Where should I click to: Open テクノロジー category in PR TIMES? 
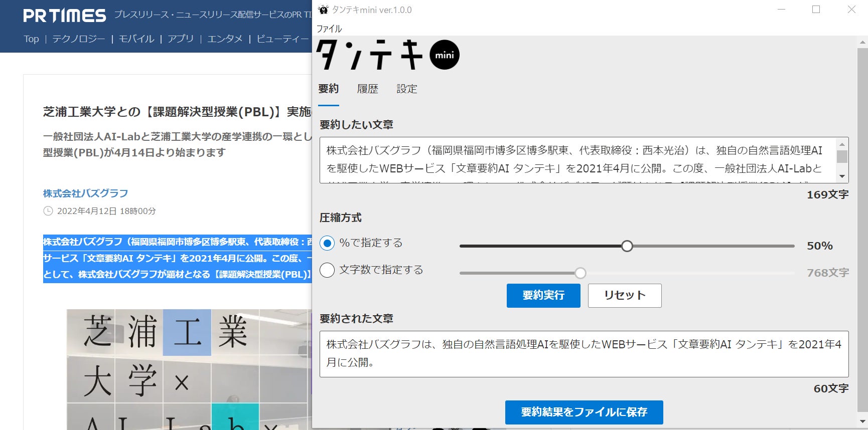pos(79,39)
